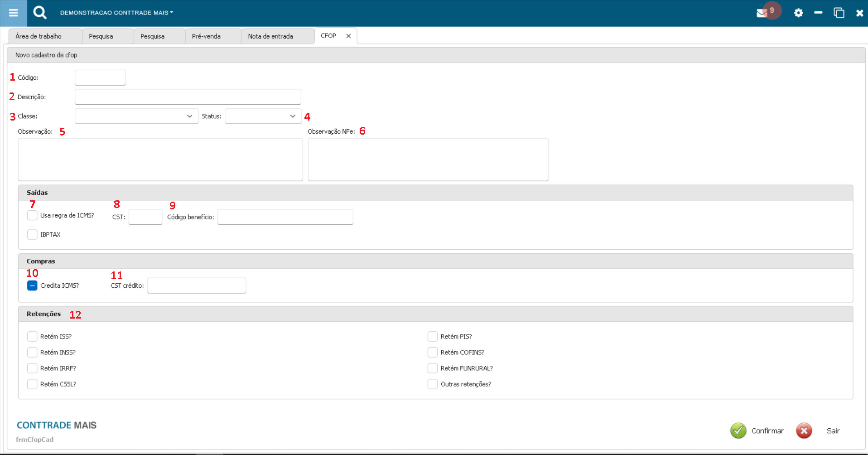Click the red Sair cross icon
The image size is (868, 455).
804,431
